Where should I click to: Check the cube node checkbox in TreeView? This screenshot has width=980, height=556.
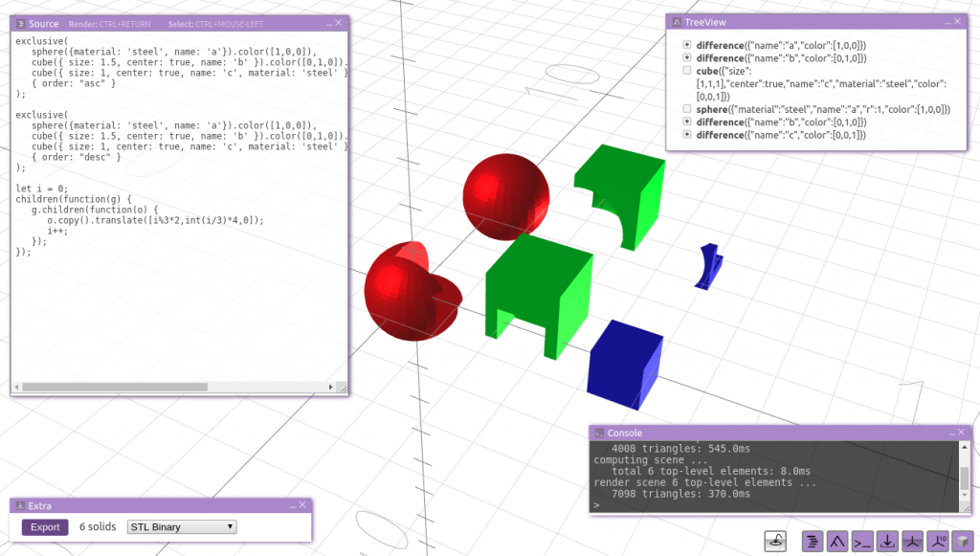686,71
